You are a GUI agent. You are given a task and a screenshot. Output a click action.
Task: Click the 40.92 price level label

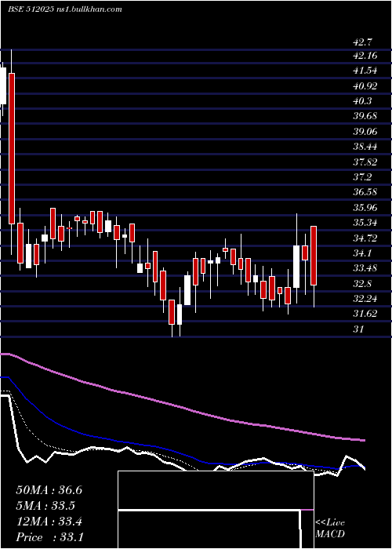coord(365,85)
